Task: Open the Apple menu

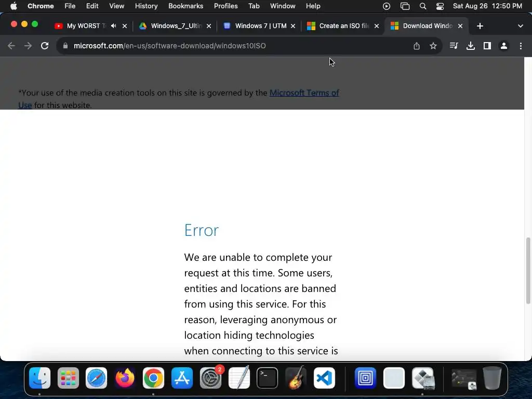Action: tap(14, 6)
